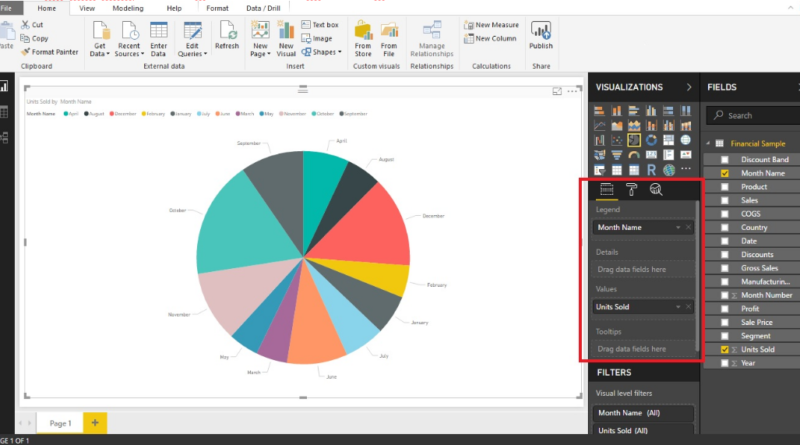Check the Profit field checkbox
Screen dimensions: 800x445
[725, 309]
